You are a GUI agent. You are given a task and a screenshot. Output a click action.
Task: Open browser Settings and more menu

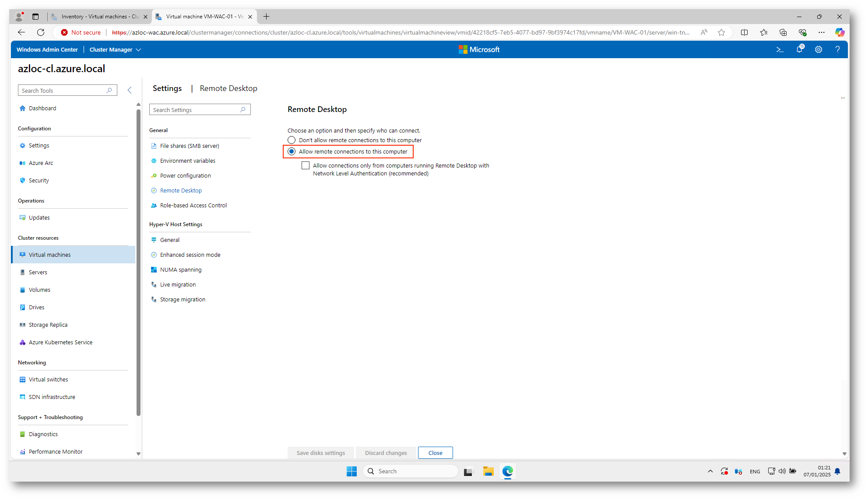(x=821, y=32)
